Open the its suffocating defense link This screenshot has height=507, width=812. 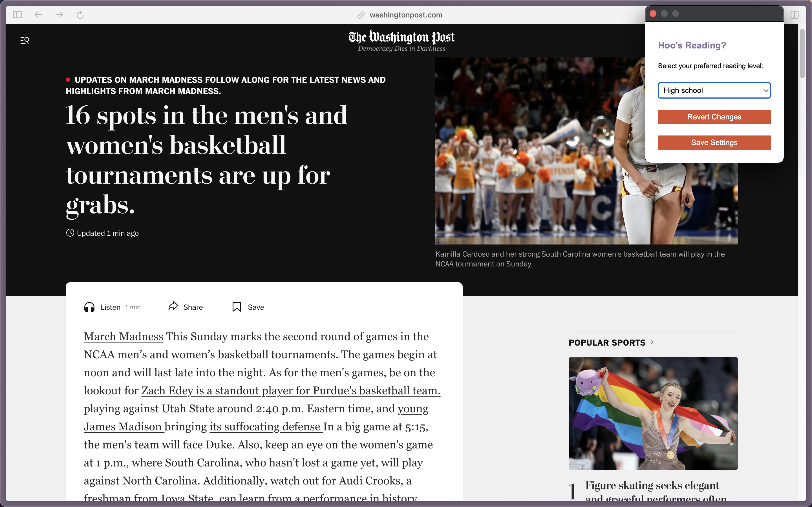pos(266,426)
